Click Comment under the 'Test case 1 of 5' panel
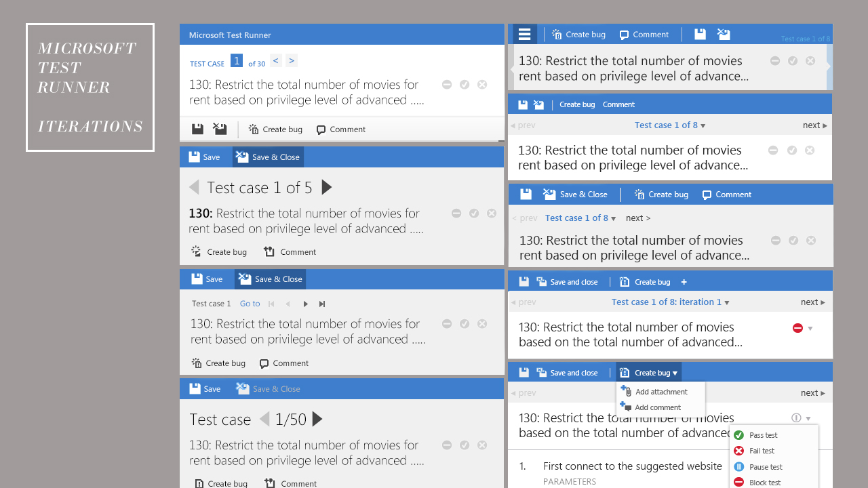This screenshot has width=868, height=488. pyautogui.click(x=290, y=252)
